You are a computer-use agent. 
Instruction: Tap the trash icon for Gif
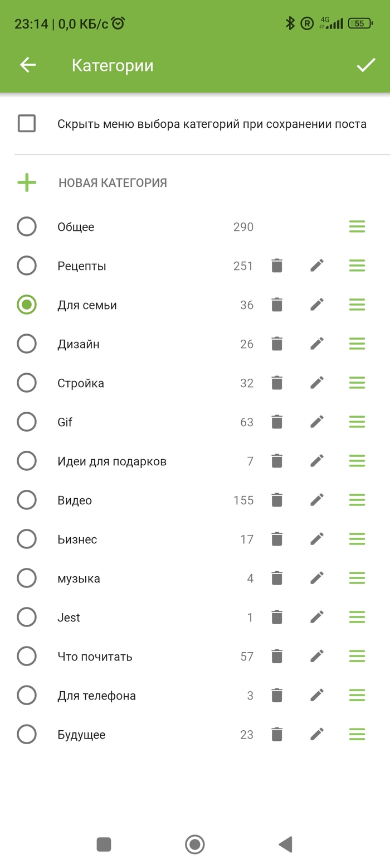tap(277, 422)
